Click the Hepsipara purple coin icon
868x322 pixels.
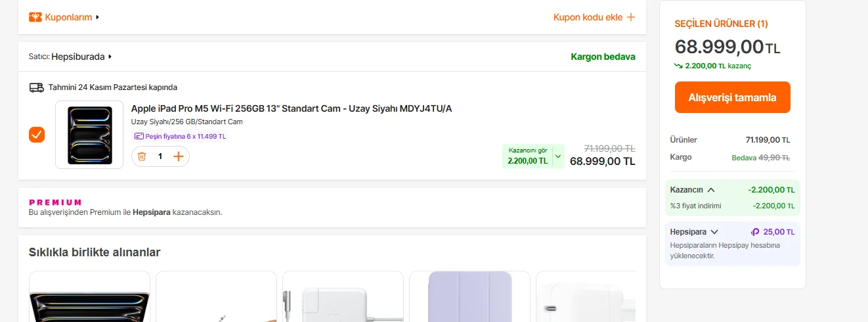point(755,232)
